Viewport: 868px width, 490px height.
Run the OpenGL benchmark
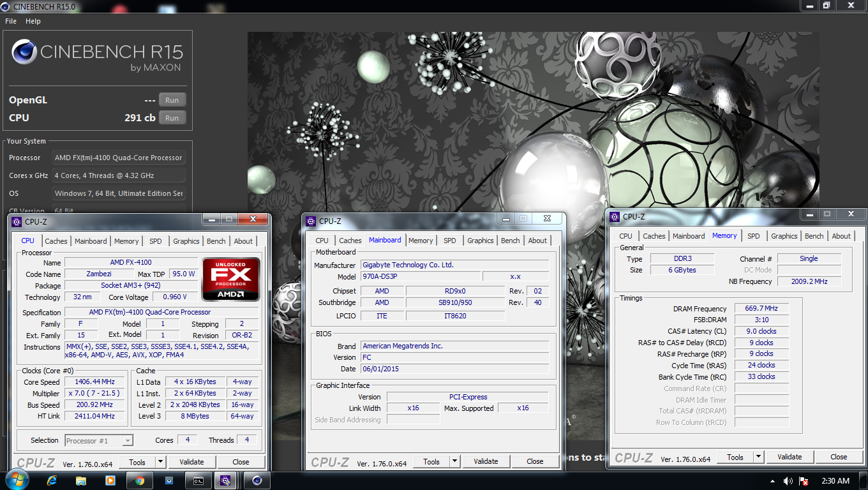click(x=172, y=100)
